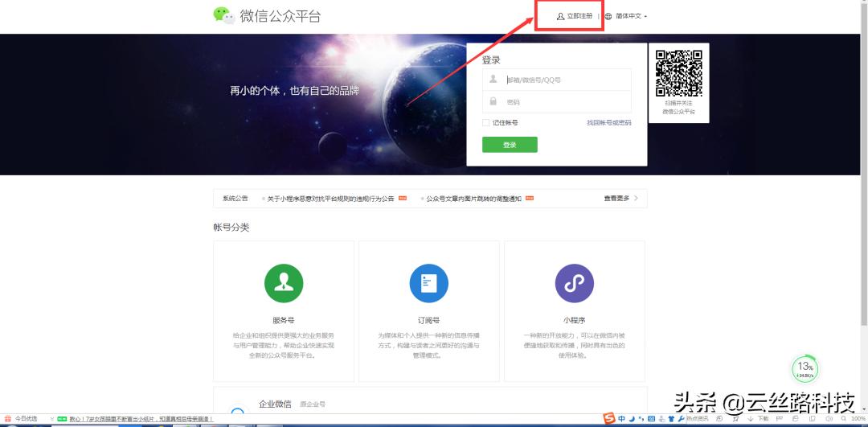
Task: Click the user icon beside 立即注册
Action: [x=560, y=16]
